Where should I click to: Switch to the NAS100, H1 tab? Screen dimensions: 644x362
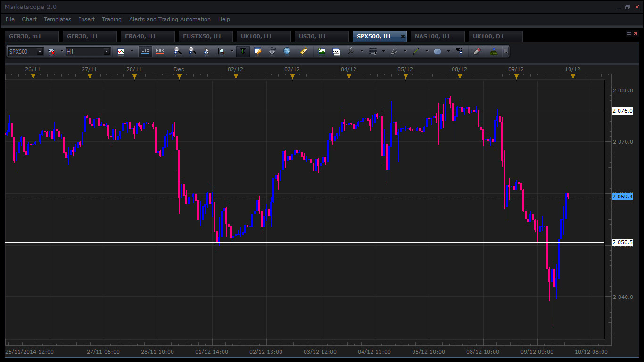(438, 36)
